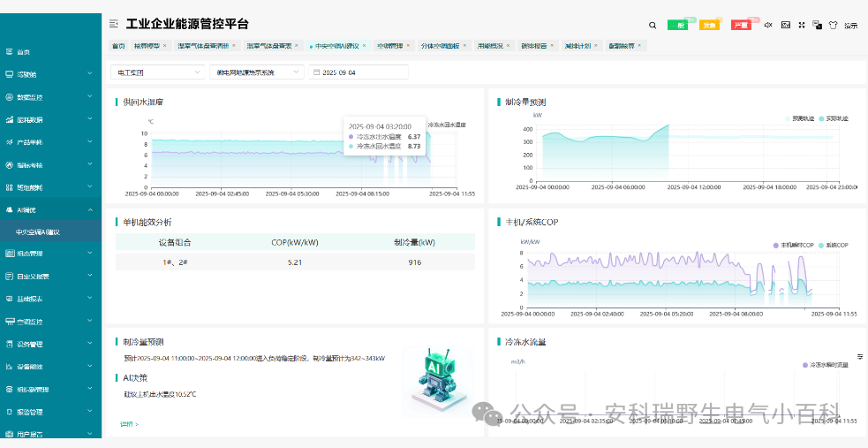Click the 首页 sidebar icon
The width and height of the screenshot is (868, 448).
pos(9,51)
